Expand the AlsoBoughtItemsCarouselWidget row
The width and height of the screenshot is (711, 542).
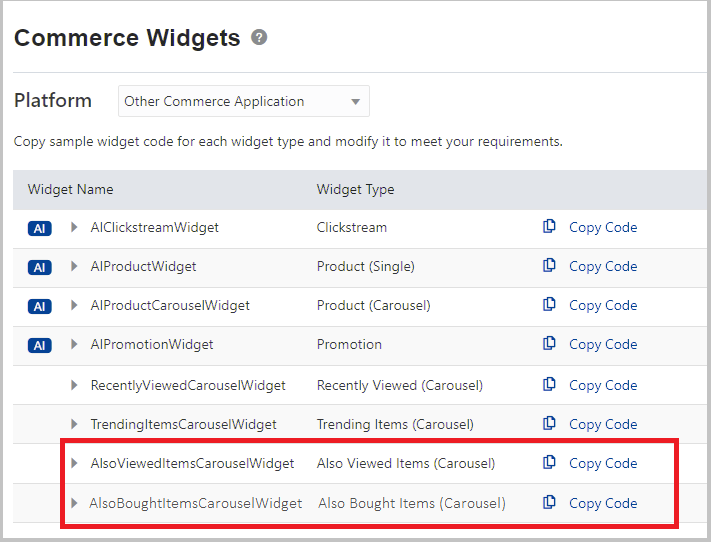click(74, 503)
